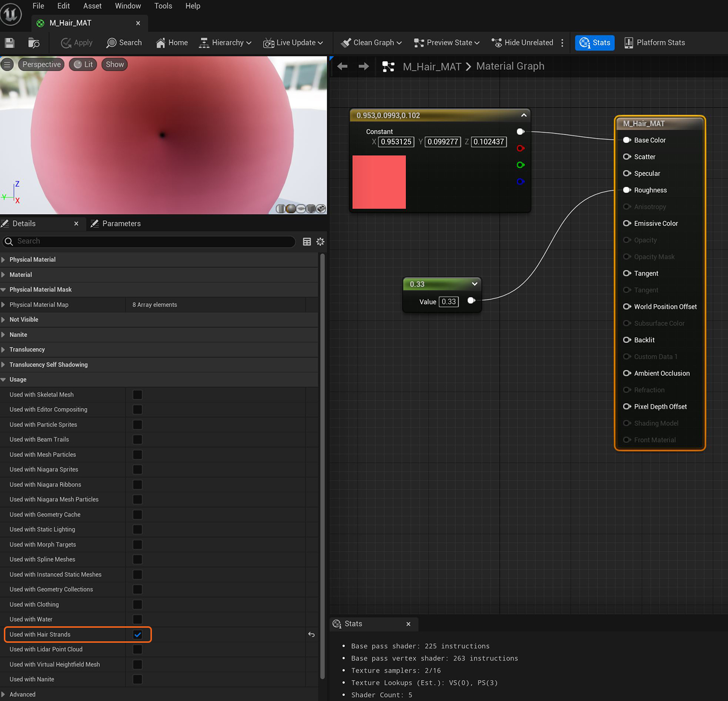Click the Constant node Y value field
The image size is (728, 701).
coord(443,142)
